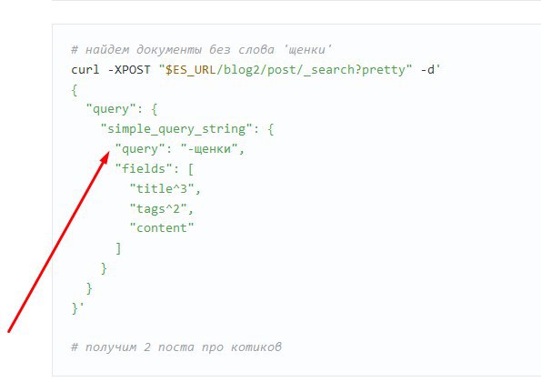
Task: Click 'curl -XPOST' command text
Action: click(x=110, y=70)
